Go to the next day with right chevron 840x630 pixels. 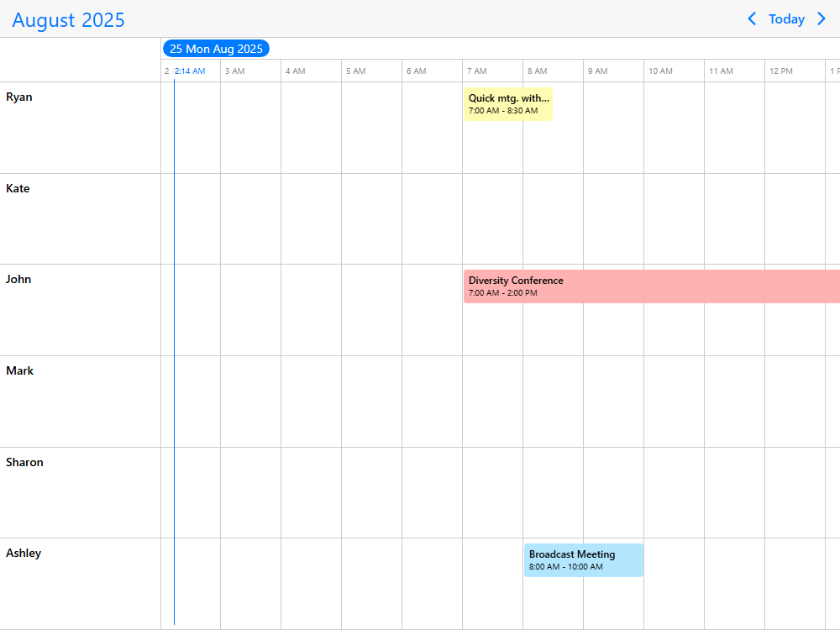click(x=822, y=18)
